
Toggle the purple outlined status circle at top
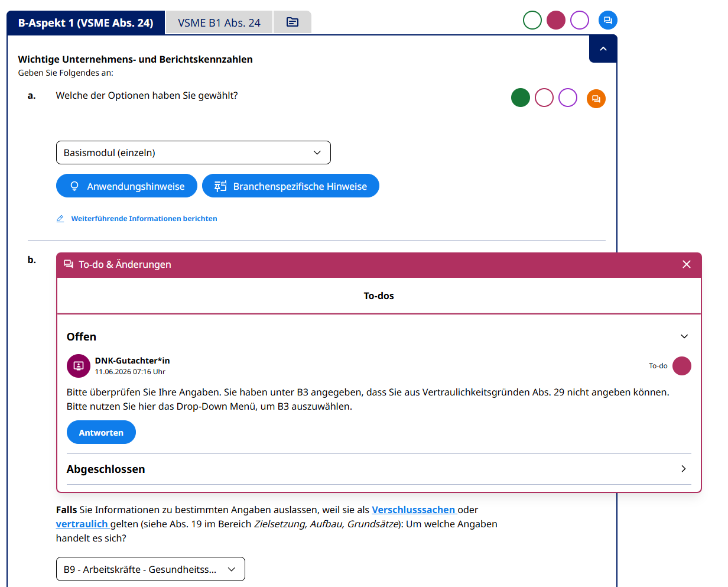coord(580,20)
